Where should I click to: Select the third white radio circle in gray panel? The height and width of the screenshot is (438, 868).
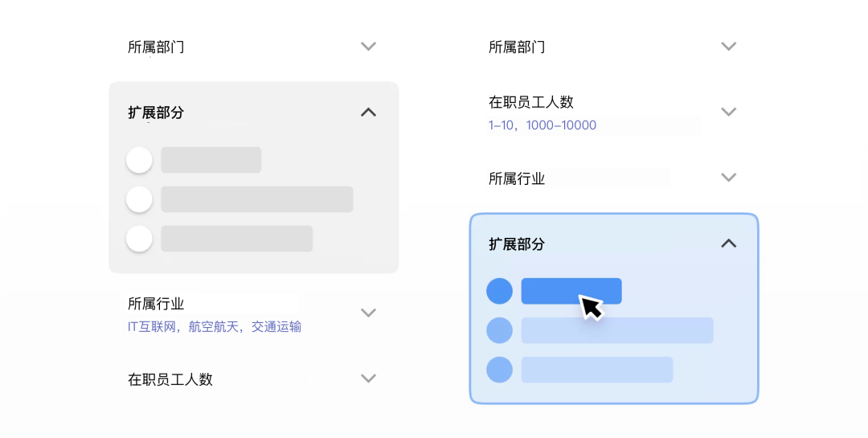(139, 239)
